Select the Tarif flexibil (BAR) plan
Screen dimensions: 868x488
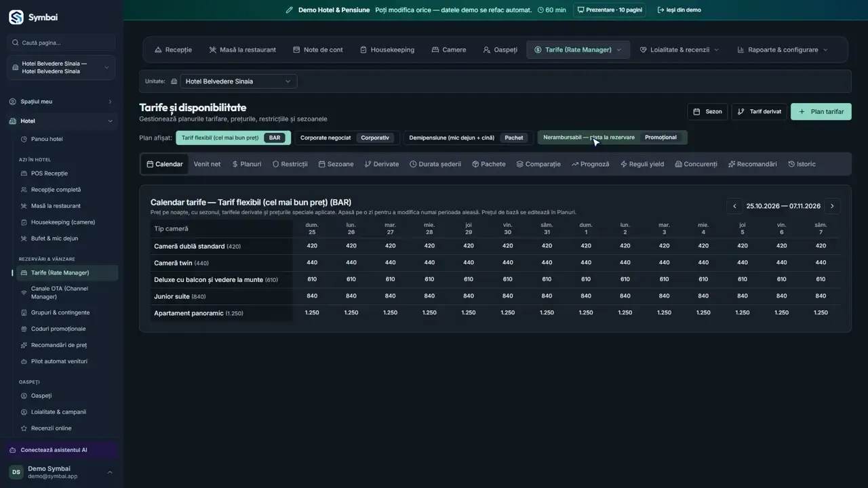pos(233,138)
